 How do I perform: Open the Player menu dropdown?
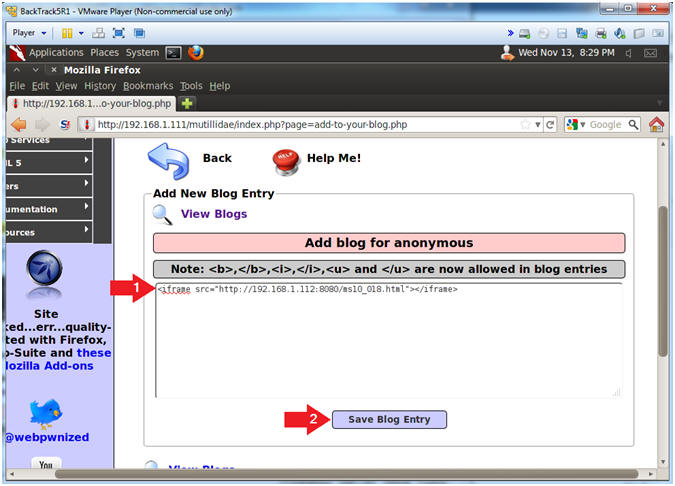29,33
